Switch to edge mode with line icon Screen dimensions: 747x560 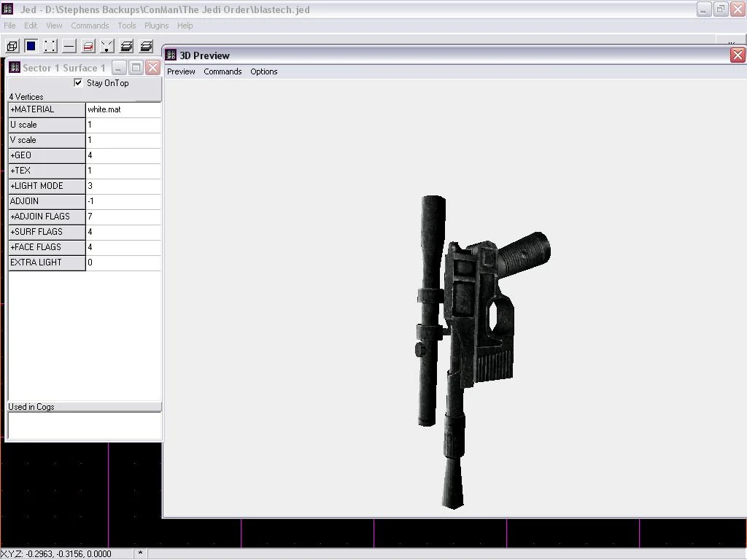point(69,46)
